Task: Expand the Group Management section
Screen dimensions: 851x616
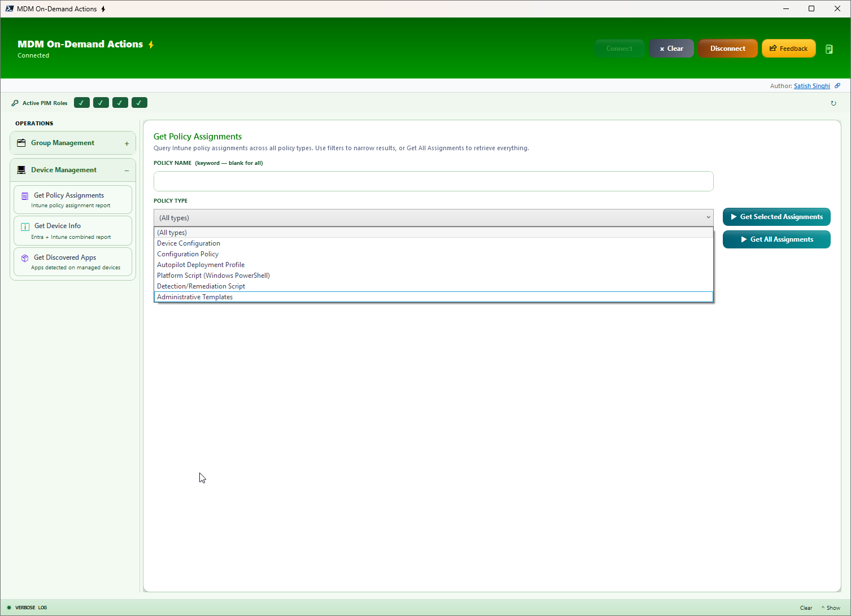Action: click(127, 142)
